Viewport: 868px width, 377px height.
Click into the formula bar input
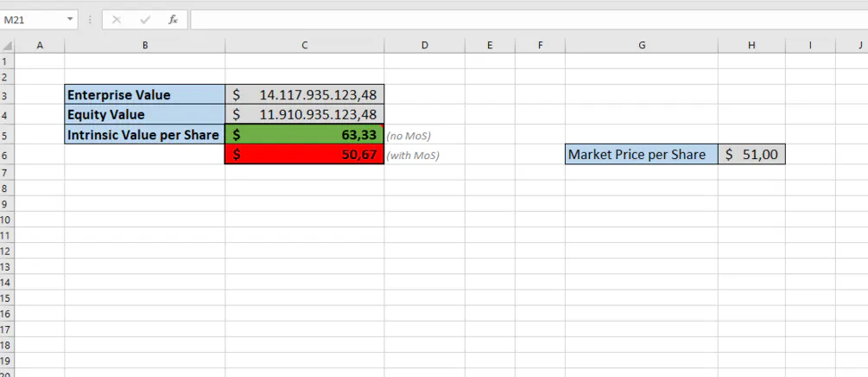(529, 20)
